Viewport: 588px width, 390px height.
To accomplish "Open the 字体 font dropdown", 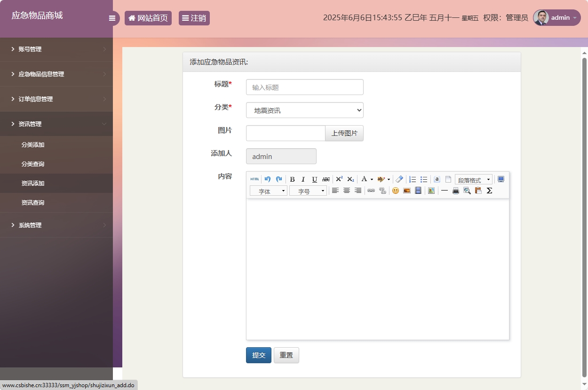I will pos(268,191).
